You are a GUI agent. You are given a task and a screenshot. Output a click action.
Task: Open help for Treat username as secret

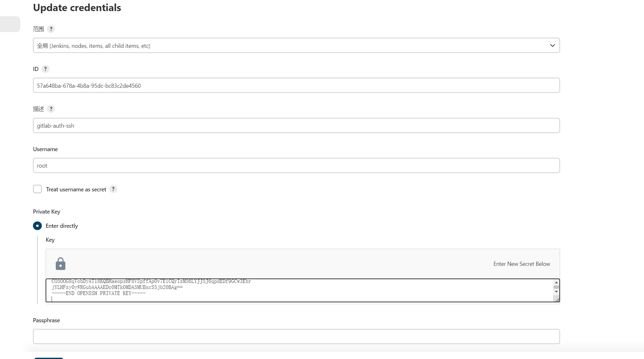click(113, 189)
